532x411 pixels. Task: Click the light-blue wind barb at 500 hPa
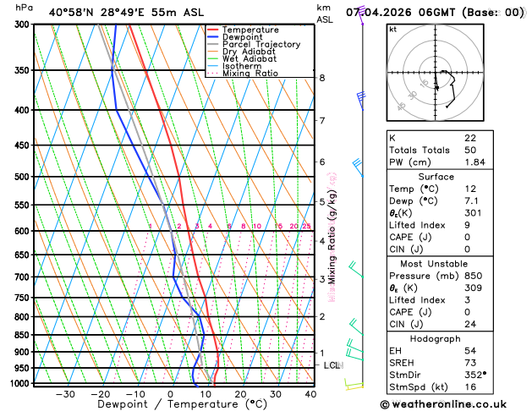tap(358, 167)
